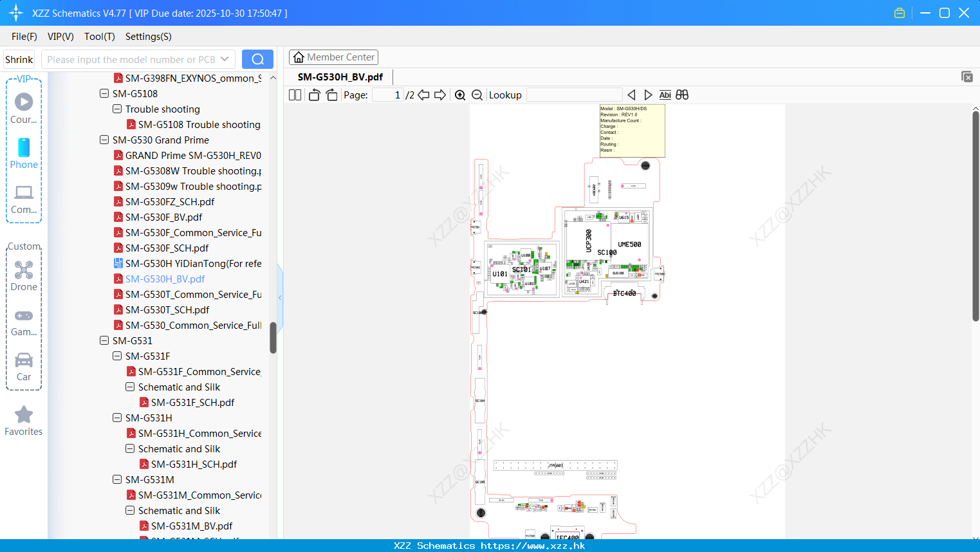980x552 pixels.
Task: Open the Car category
Action: (24, 366)
